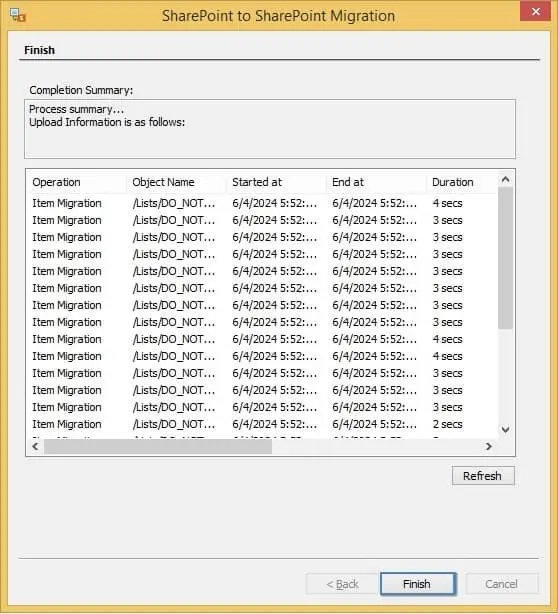Click the vertical scrollbar thumb

click(x=505, y=258)
